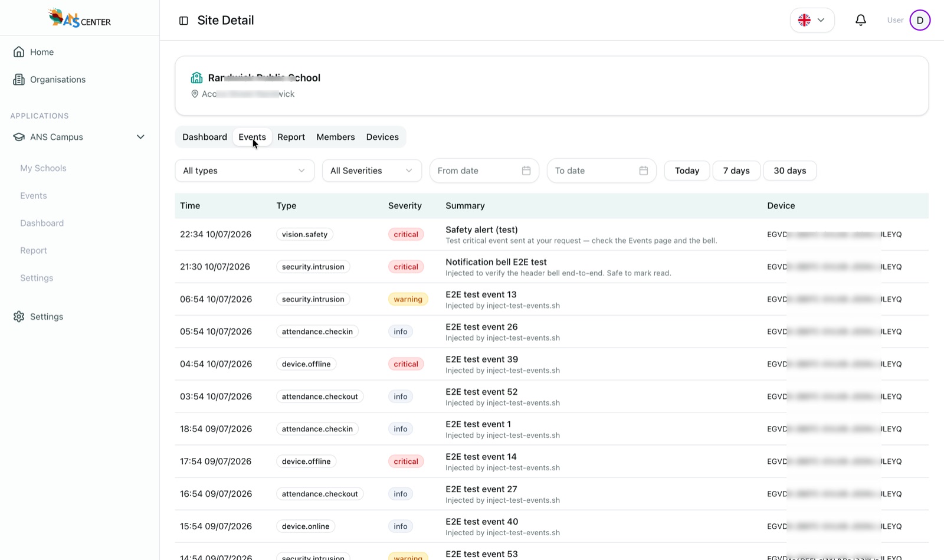The width and height of the screenshot is (944, 560).
Task: Open the All types dropdown
Action: coord(245,171)
